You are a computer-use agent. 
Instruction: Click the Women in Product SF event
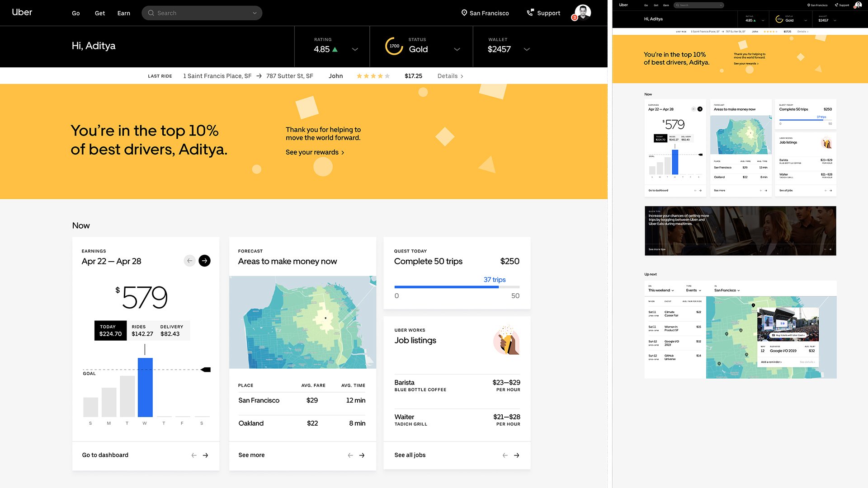pos(675,328)
